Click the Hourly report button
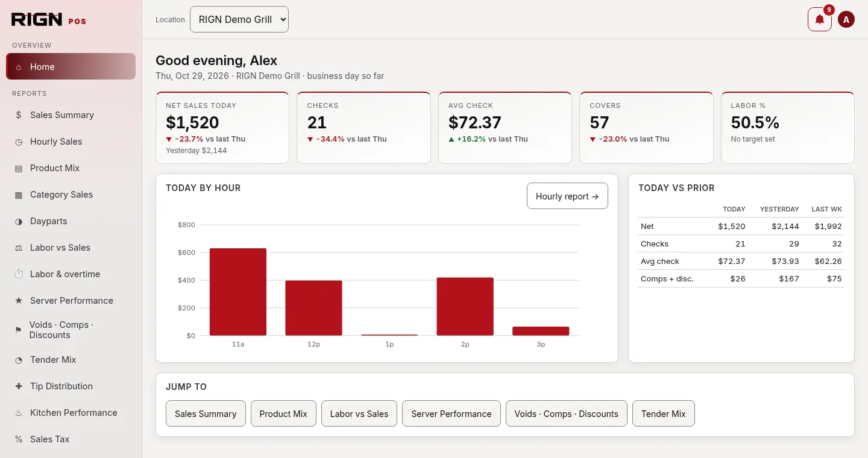This screenshot has width=868, height=458. pos(567,196)
